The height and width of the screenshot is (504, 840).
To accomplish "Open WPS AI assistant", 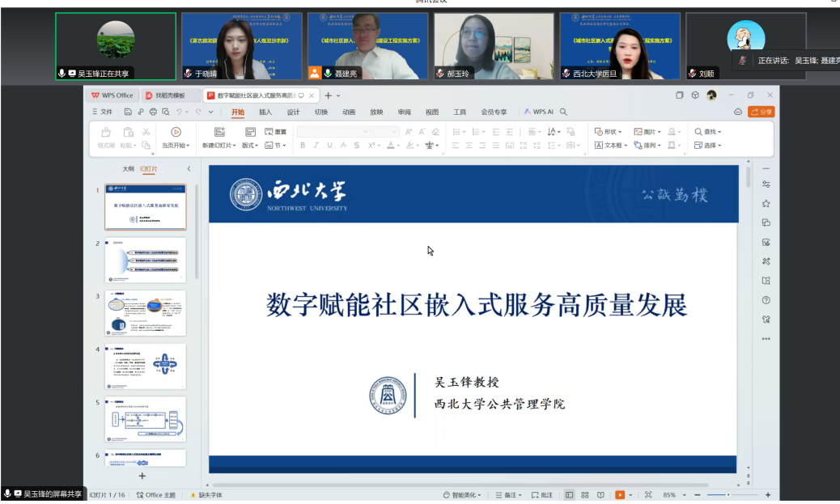I will 539,112.
